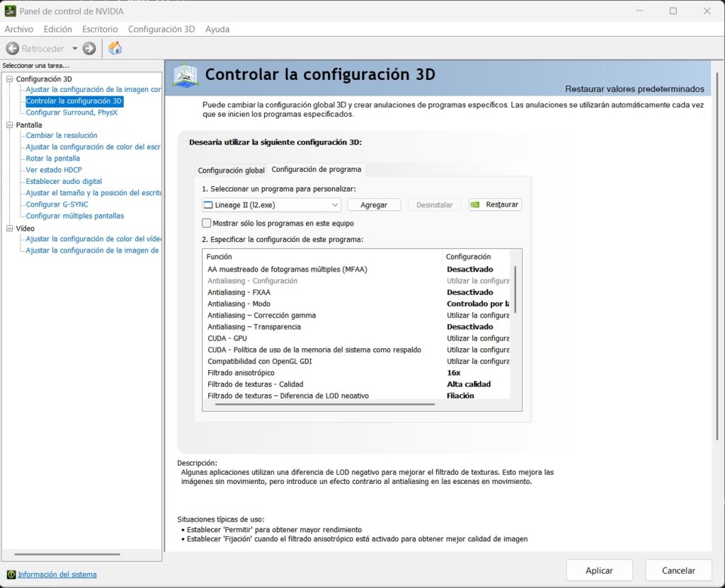Click the Función column header
Viewport: 725px width, 588px height.
(x=322, y=257)
